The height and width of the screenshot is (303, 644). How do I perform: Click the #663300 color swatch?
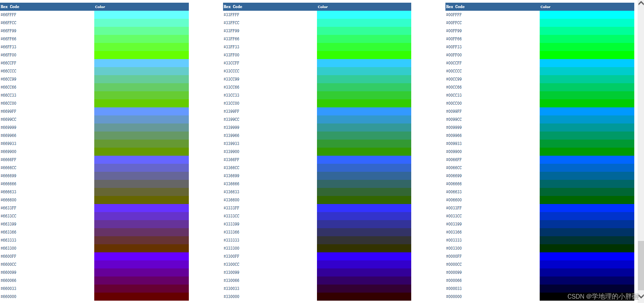tap(142, 248)
